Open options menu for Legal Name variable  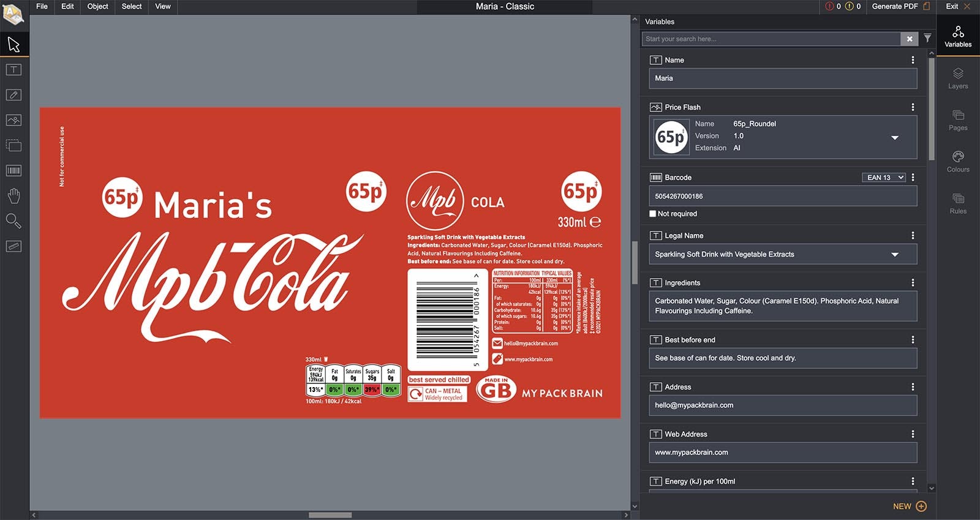913,236
